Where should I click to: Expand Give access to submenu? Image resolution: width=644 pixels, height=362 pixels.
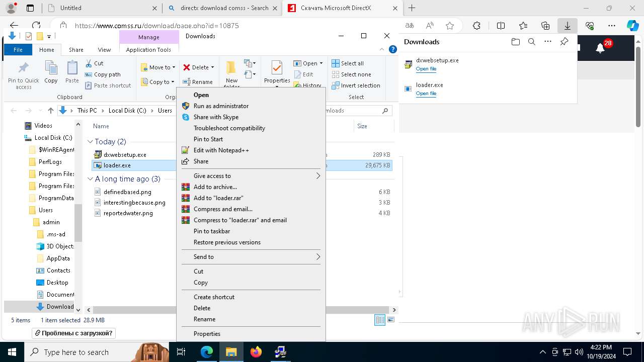318,176
